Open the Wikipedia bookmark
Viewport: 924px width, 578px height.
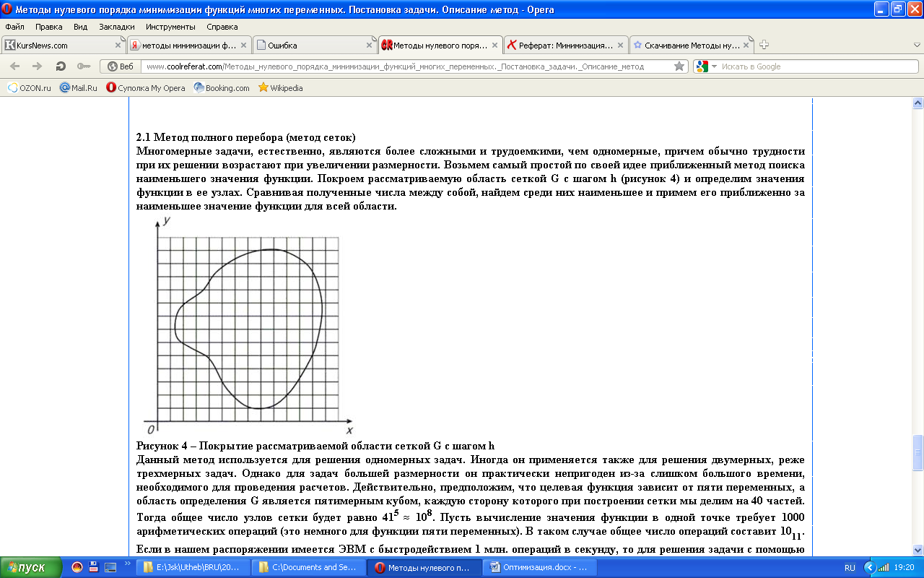pos(281,88)
